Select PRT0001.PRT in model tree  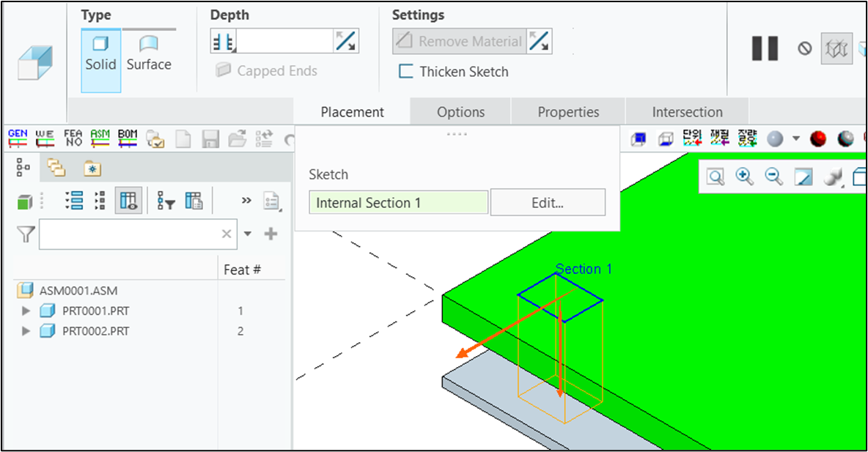pos(95,311)
